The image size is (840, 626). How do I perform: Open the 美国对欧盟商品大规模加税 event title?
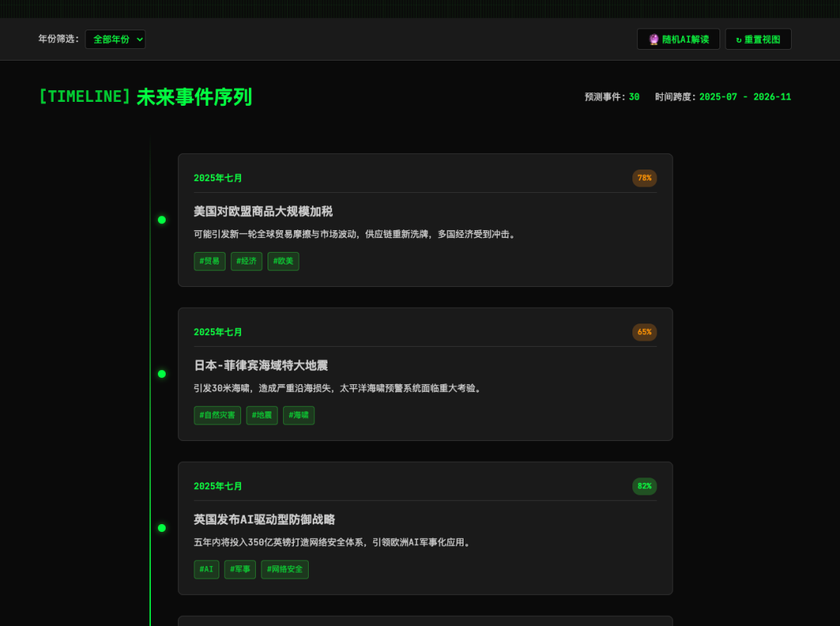(x=263, y=212)
